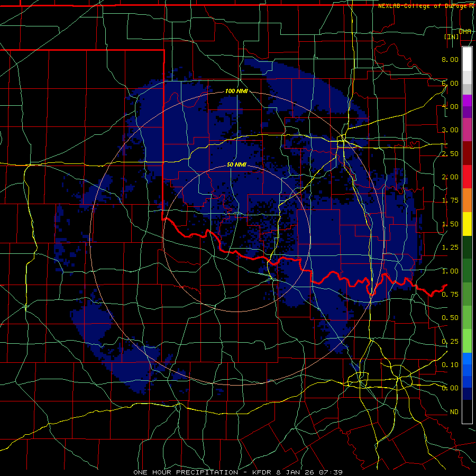Click the ND legend label
The height and width of the screenshot is (476, 476).
tap(454, 412)
